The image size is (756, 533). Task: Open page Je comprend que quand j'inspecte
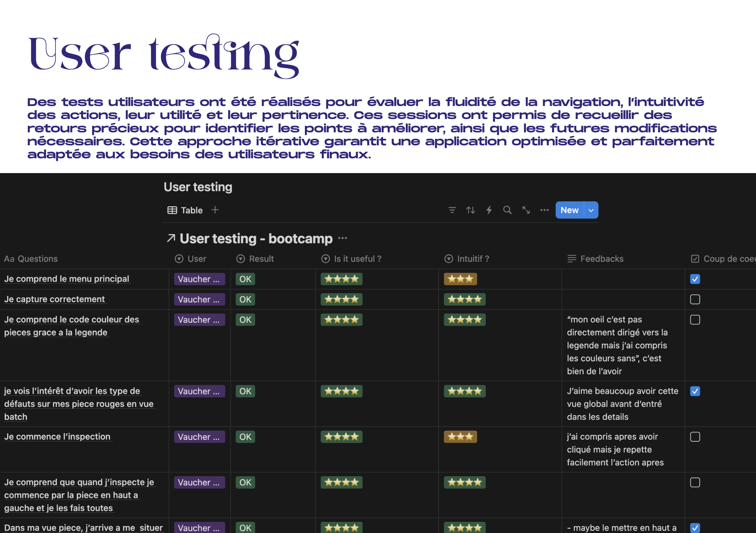pos(79,495)
